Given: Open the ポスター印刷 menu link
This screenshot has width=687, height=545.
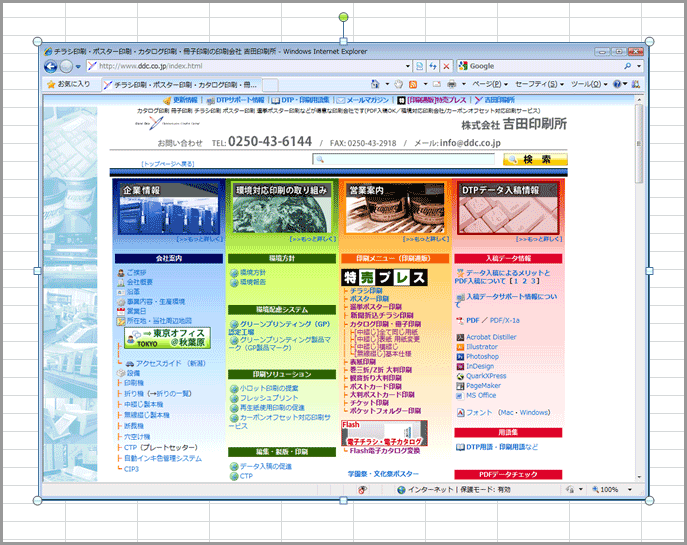Looking at the screenshot, I should (369, 299).
